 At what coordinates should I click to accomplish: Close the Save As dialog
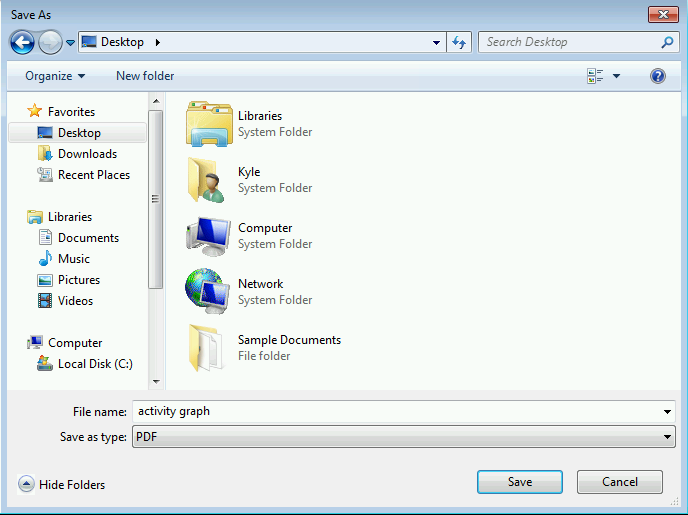(663, 14)
